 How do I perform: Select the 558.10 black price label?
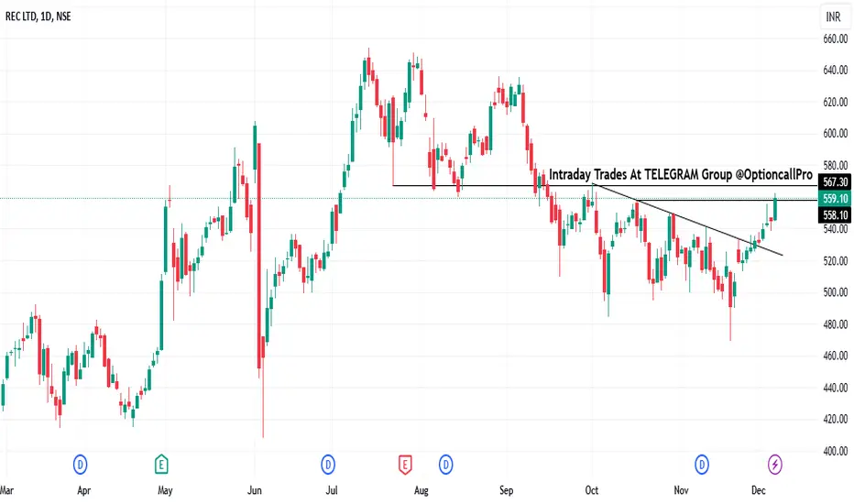[x=835, y=215]
